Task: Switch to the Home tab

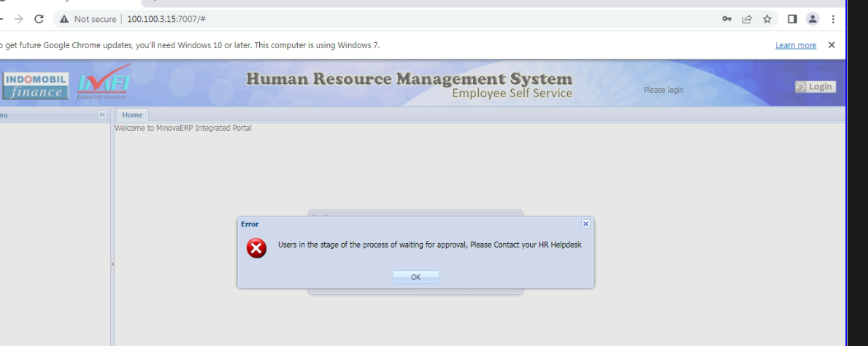Action: pyautogui.click(x=132, y=115)
